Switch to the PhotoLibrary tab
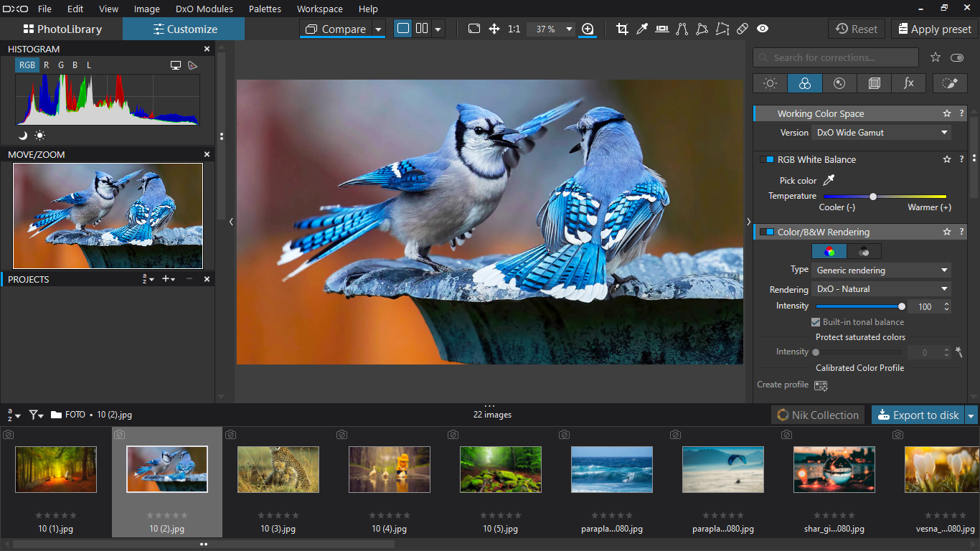 click(x=62, y=29)
